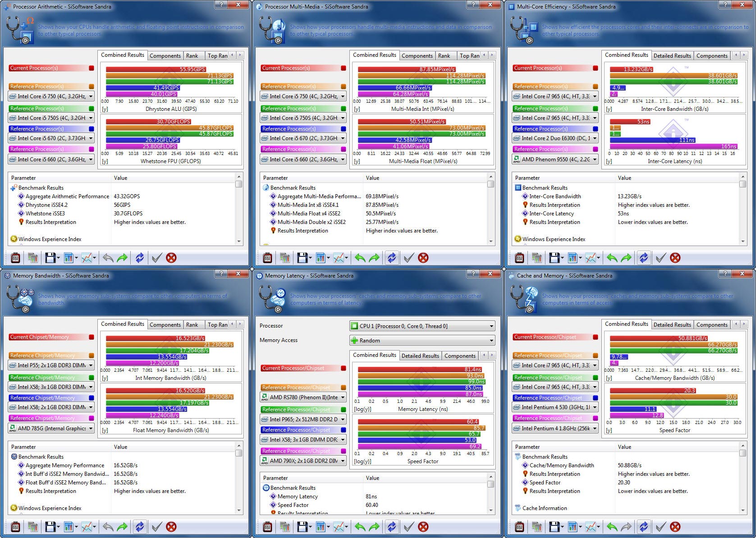Click the green forward arrow in Memory Bandwidth
The height and width of the screenshot is (538, 756).
tap(122, 527)
